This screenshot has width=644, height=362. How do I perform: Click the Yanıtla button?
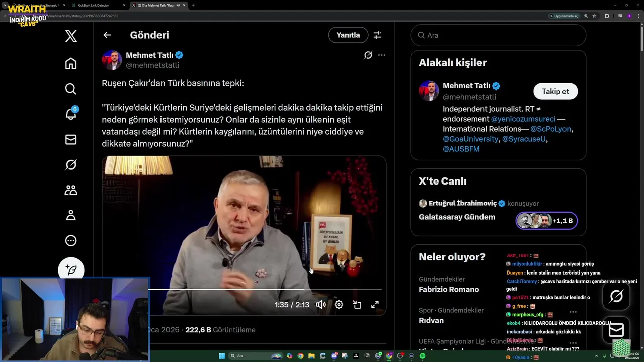(348, 35)
